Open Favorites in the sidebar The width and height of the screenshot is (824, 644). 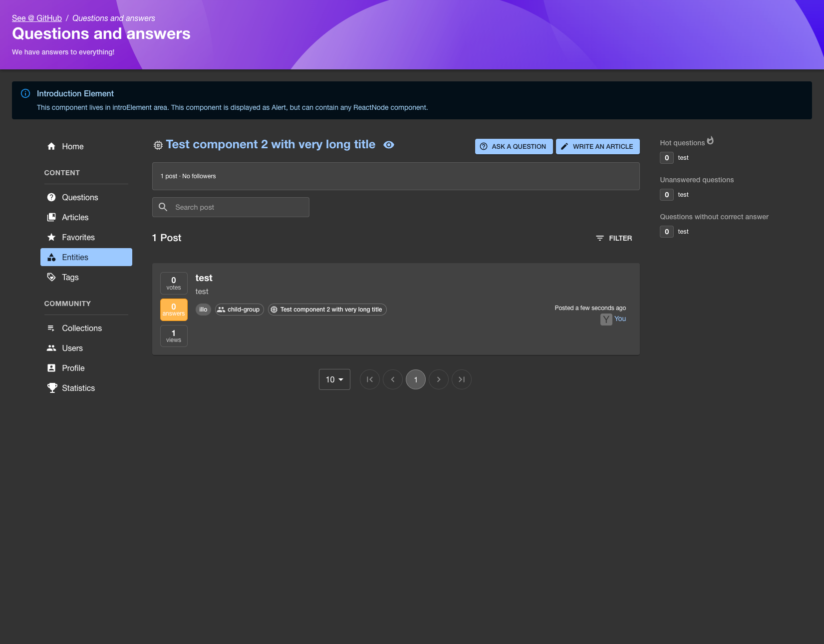click(86, 237)
